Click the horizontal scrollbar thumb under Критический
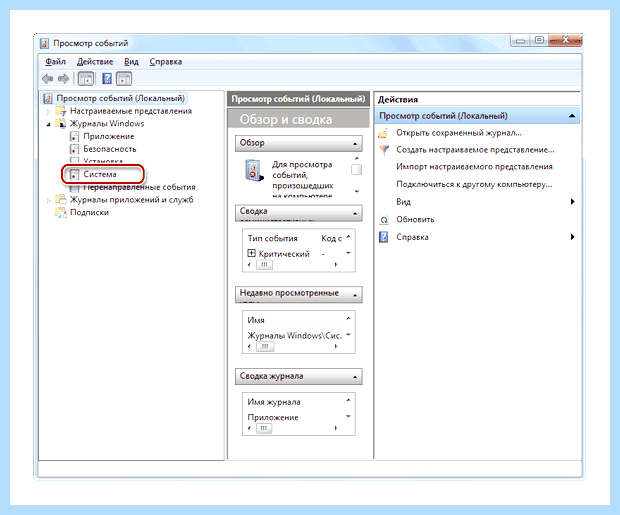The width and height of the screenshot is (620, 515). click(264, 265)
